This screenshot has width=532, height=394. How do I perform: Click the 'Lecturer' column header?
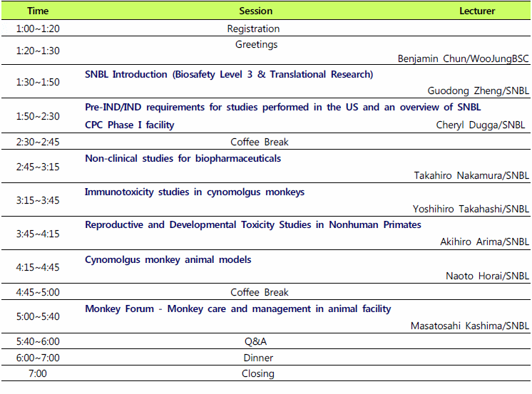pyautogui.click(x=477, y=11)
